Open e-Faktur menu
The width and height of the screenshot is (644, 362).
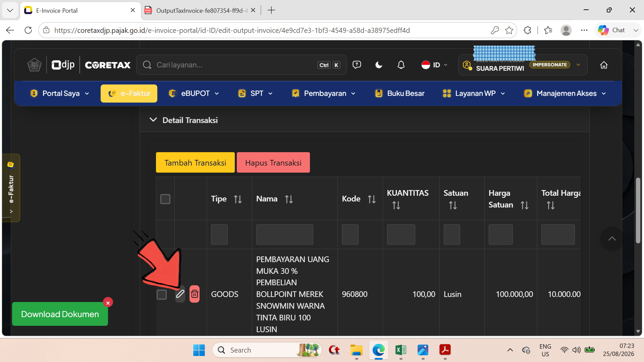coord(129,93)
